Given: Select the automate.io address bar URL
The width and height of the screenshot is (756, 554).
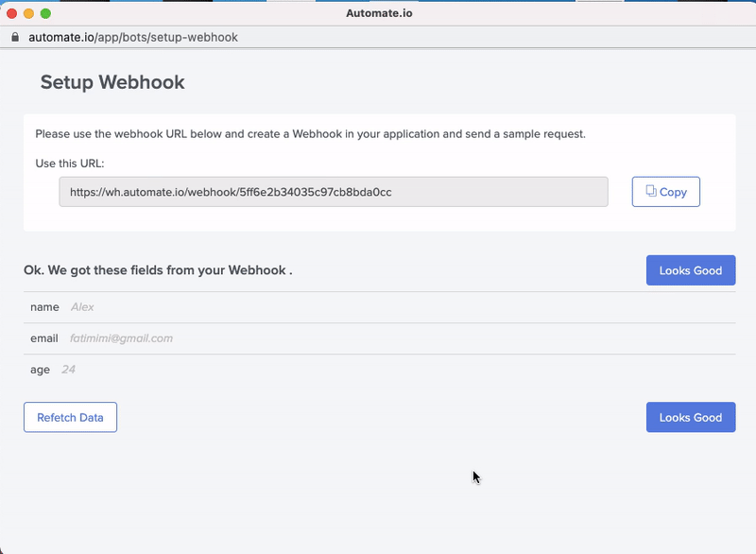Looking at the screenshot, I should [133, 37].
